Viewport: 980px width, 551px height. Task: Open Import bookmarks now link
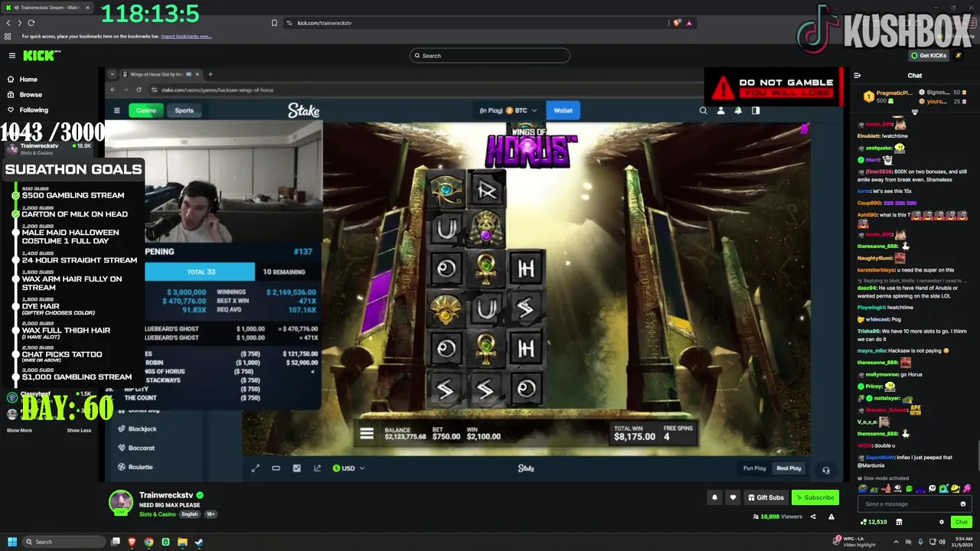(x=186, y=36)
